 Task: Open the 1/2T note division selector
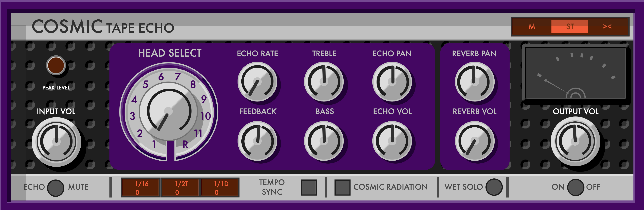pyautogui.click(x=180, y=187)
